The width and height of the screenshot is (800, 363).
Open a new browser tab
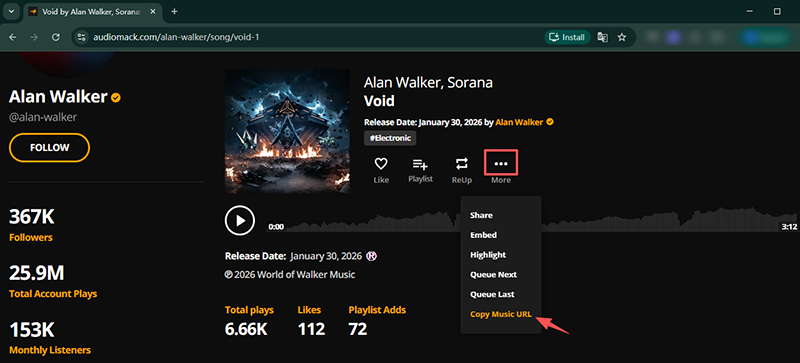[x=174, y=11]
